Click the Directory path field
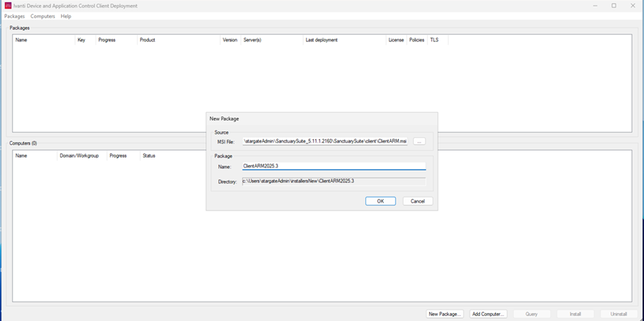Image resolution: width=644 pixels, height=321 pixels. tap(333, 181)
